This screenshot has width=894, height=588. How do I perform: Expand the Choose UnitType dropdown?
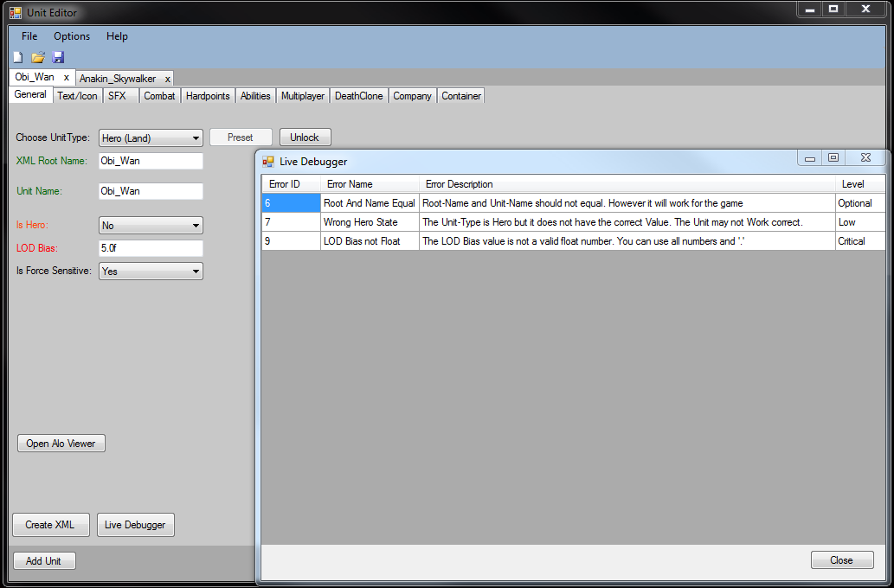coord(151,137)
